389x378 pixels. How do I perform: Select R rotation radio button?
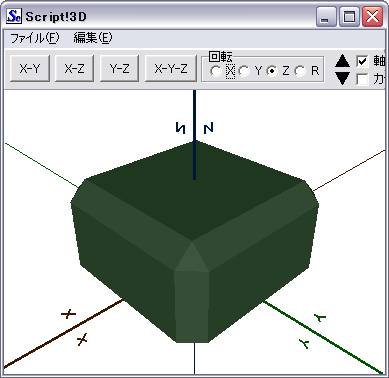coord(300,71)
